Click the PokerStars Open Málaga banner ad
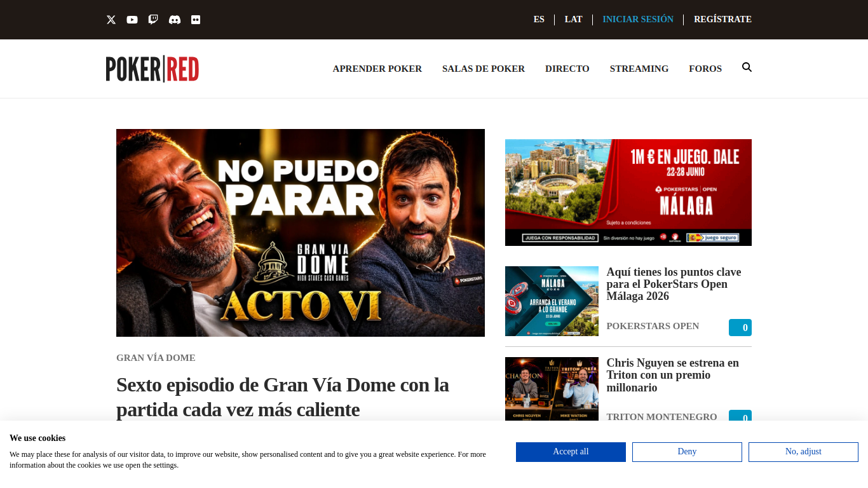868x488 pixels. (x=628, y=193)
